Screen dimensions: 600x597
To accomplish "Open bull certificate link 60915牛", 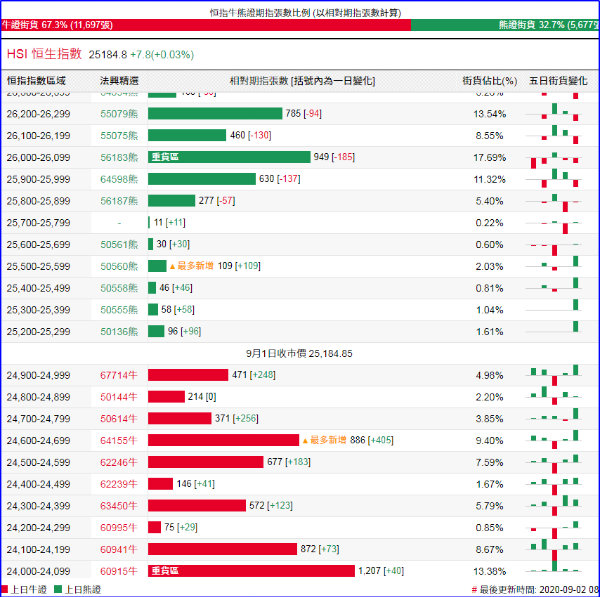I will (119, 571).
